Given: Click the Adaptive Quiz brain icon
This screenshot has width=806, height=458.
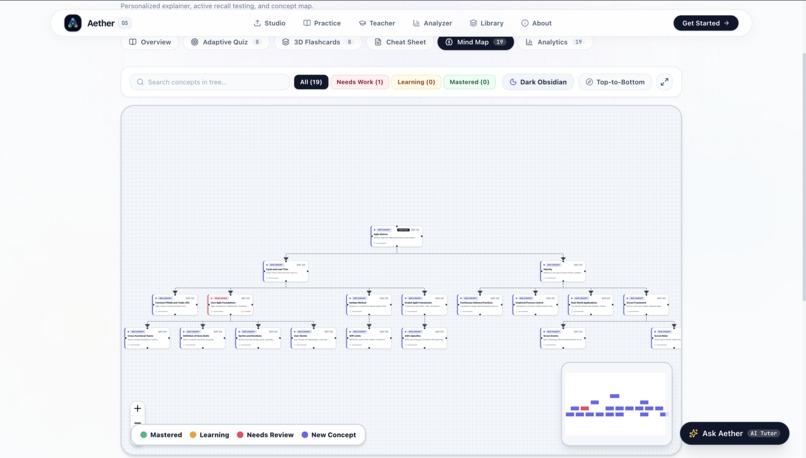Looking at the screenshot, I should coord(194,42).
